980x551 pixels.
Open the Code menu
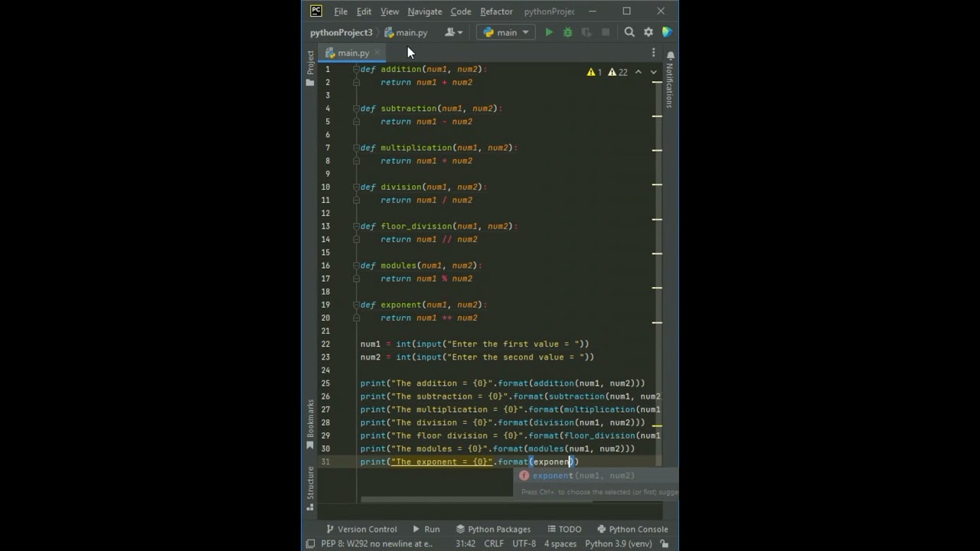click(x=461, y=11)
